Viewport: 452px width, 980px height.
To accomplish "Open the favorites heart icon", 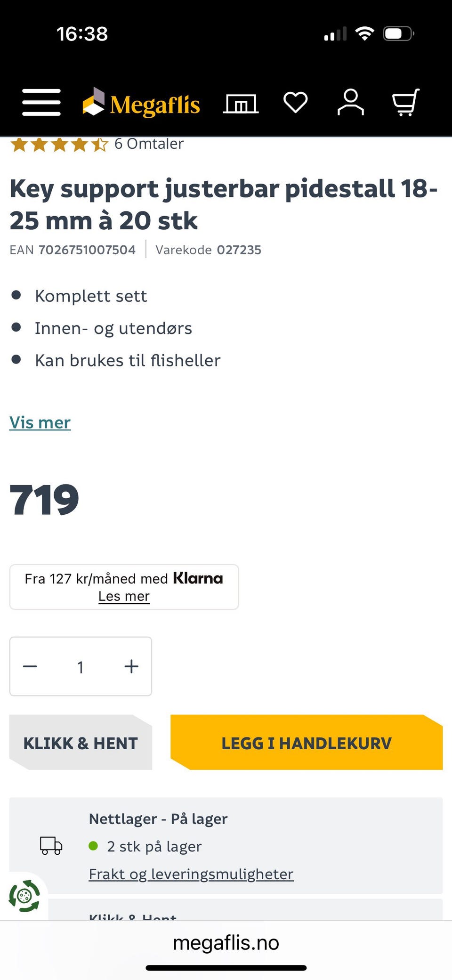I will 295,102.
